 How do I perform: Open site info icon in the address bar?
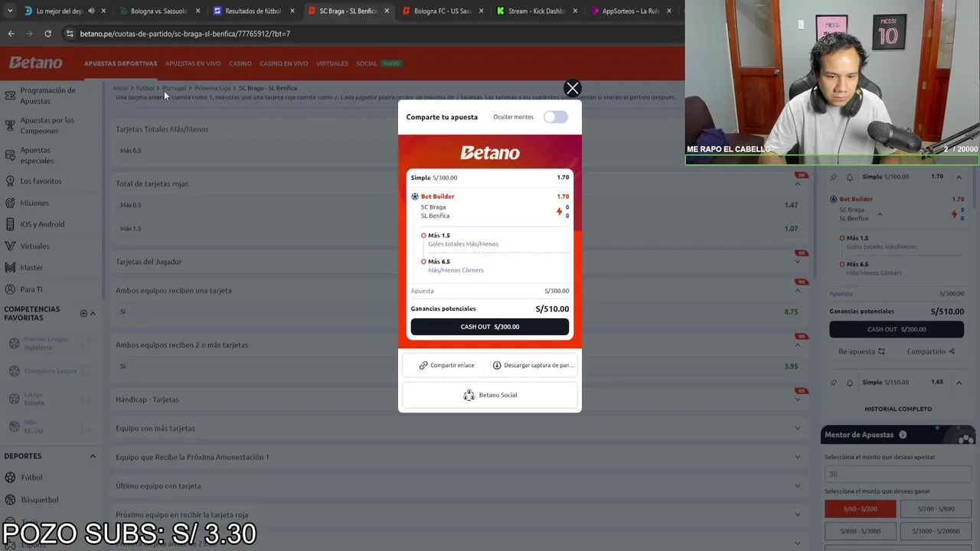70,34
